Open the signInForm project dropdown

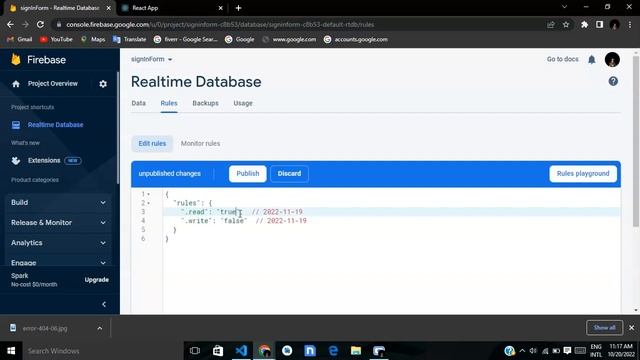tap(151, 59)
